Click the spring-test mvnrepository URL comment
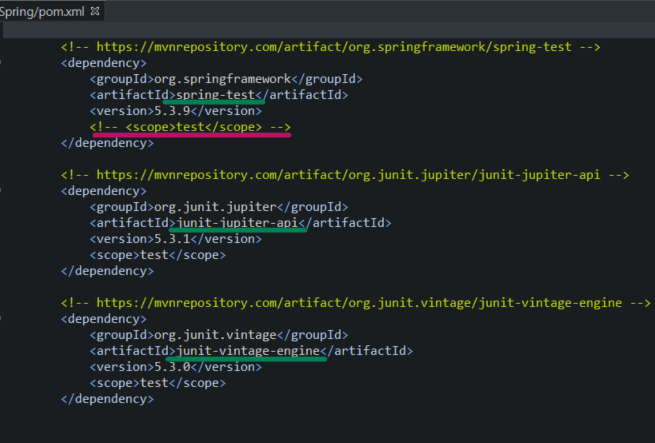655x443 pixels. 330,46
